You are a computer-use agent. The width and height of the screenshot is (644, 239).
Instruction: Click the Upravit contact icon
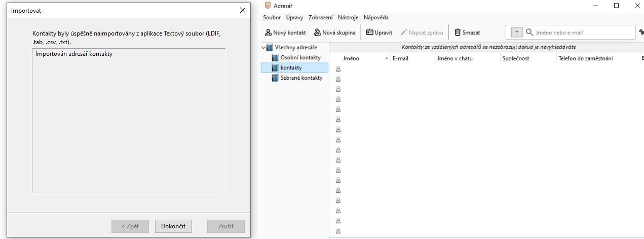pyautogui.click(x=369, y=32)
